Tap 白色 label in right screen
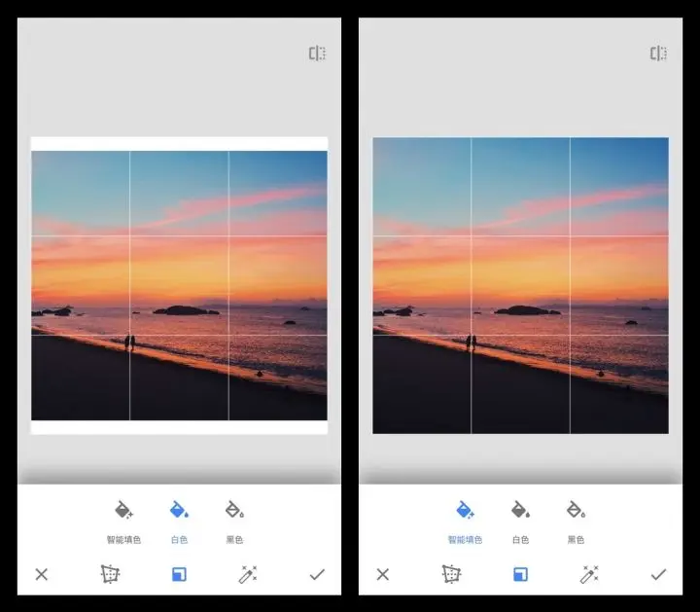The image size is (700, 612). [520, 540]
